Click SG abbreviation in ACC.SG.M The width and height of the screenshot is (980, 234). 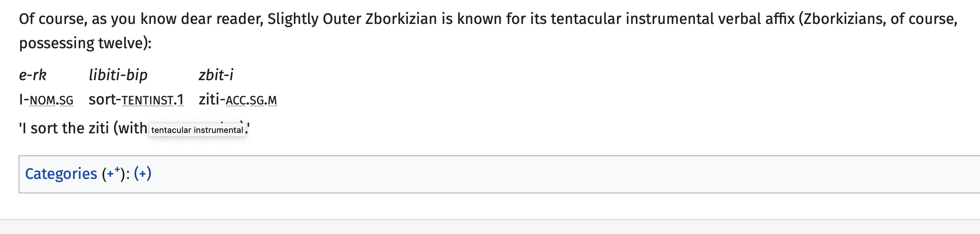[x=257, y=100]
